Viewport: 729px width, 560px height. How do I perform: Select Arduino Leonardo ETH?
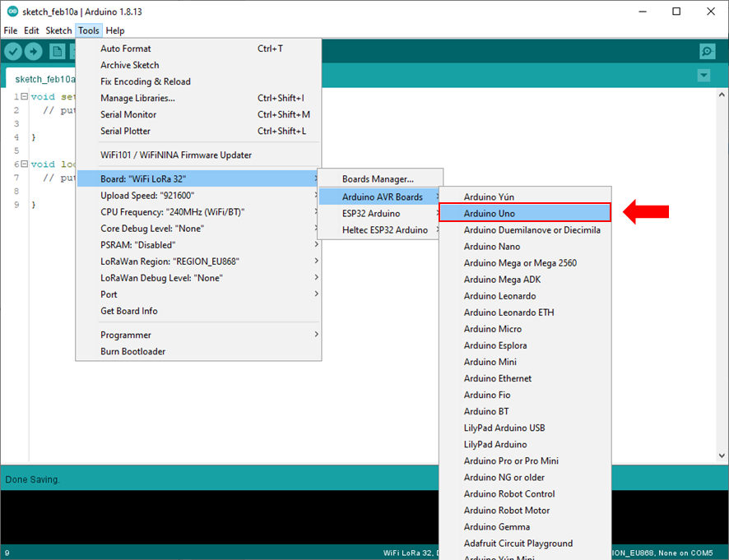[525, 312]
